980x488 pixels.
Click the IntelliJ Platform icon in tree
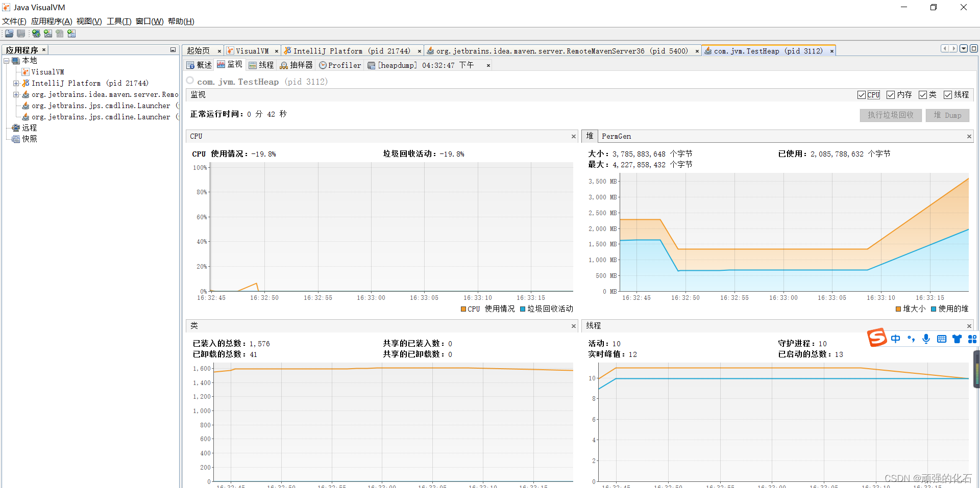(x=26, y=83)
